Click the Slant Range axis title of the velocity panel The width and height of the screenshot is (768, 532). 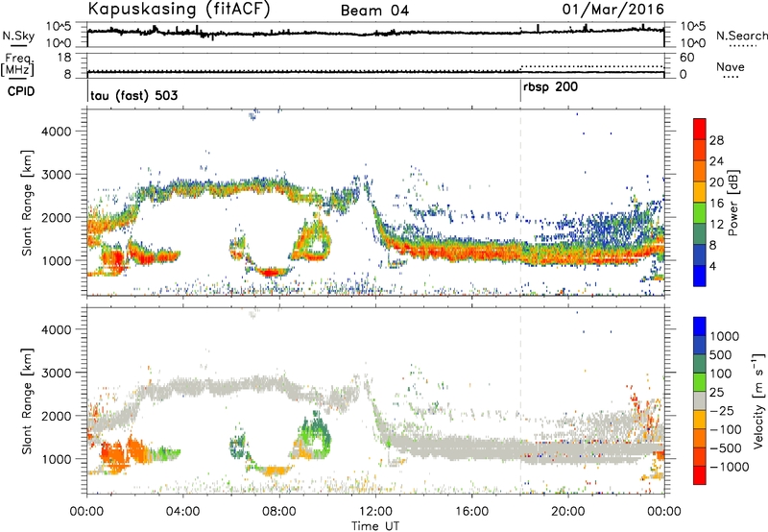27,400
